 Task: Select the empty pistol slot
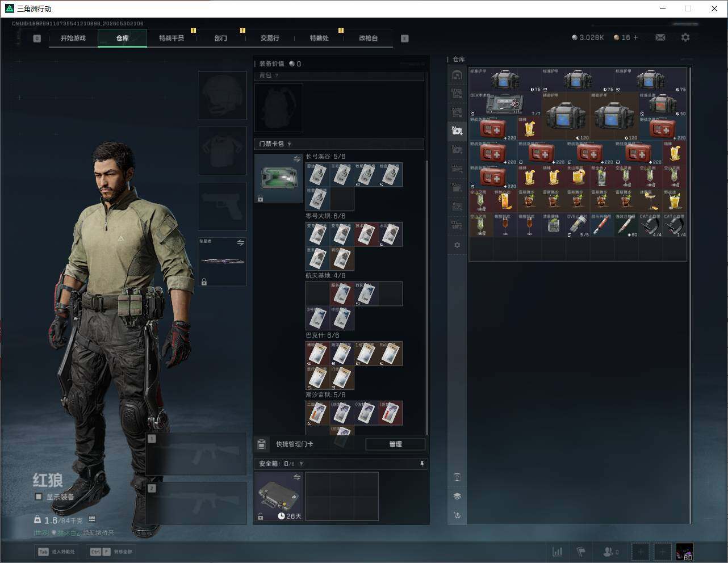pos(223,206)
